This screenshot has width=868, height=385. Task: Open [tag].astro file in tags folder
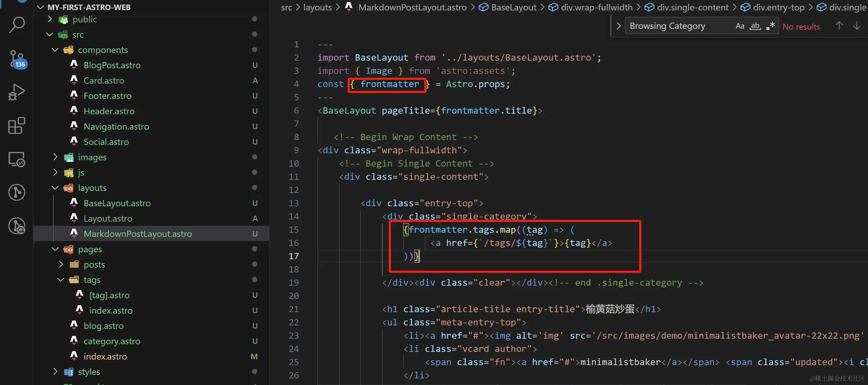(109, 295)
